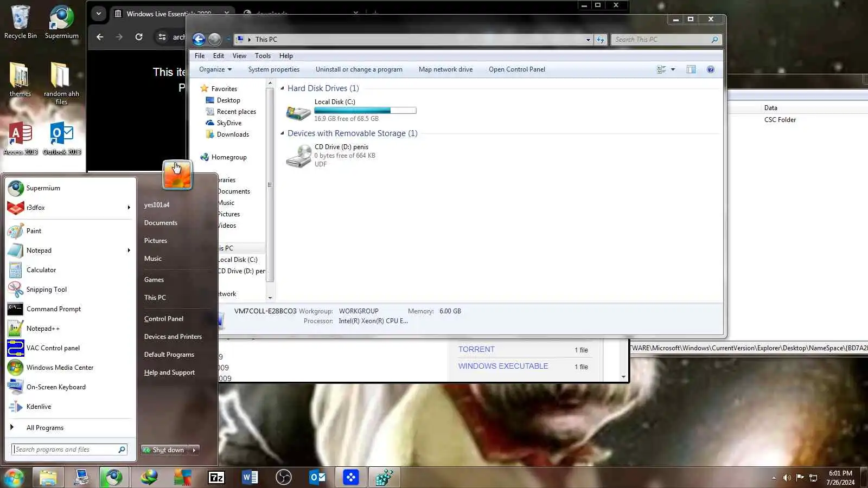Launch Windows Media Center

click(x=71, y=368)
